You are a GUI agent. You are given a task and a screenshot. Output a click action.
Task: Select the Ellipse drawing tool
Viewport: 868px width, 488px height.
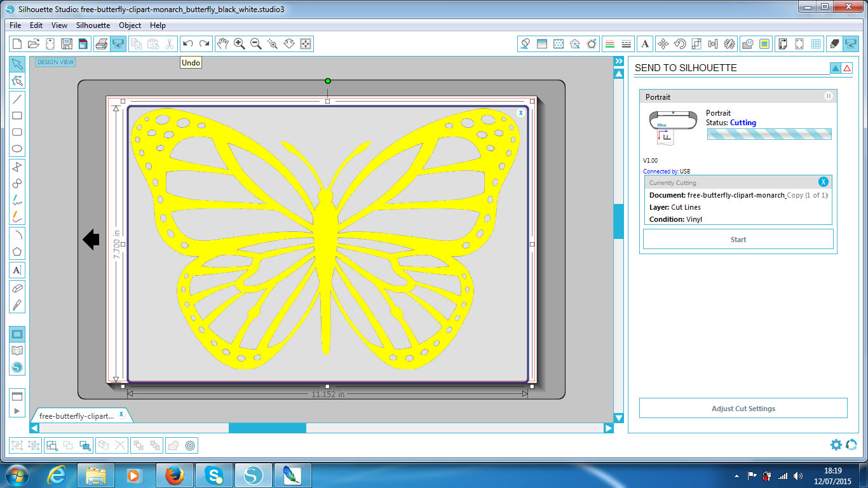coord(17,149)
